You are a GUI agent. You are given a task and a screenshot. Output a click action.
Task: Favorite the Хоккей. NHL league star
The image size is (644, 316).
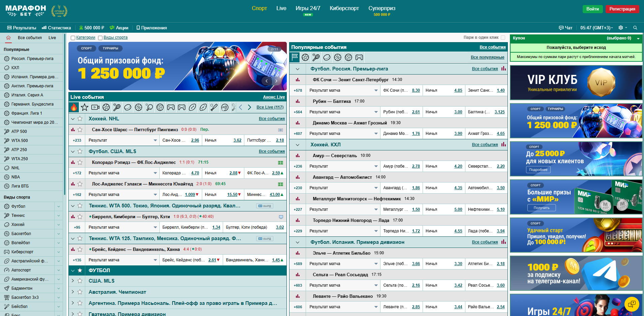pos(80,119)
